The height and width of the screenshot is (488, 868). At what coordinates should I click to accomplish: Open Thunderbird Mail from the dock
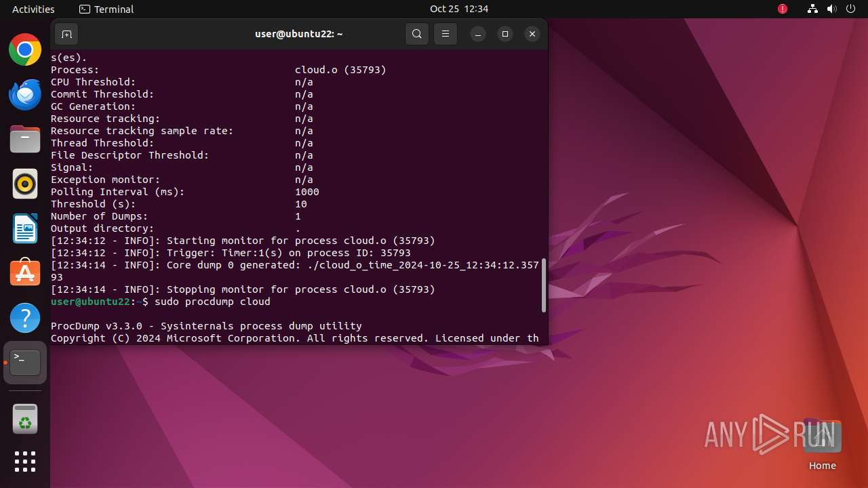click(25, 94)
